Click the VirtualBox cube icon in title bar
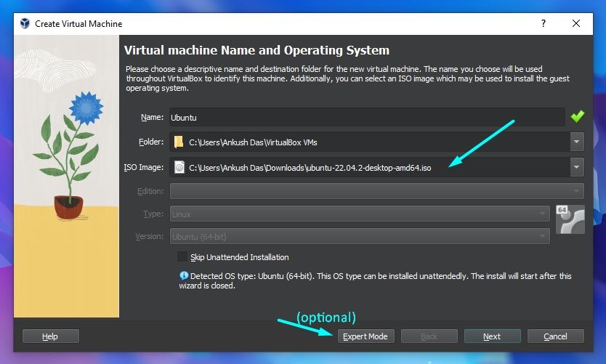 [25, 23]
